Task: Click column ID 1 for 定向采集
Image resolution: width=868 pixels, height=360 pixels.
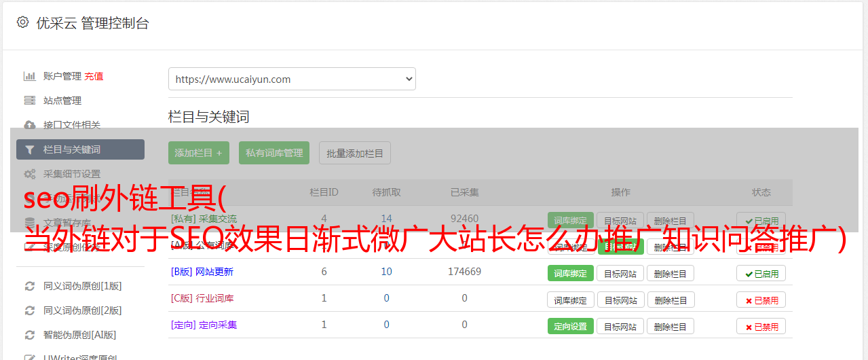Action: click(x=324, y=325)
